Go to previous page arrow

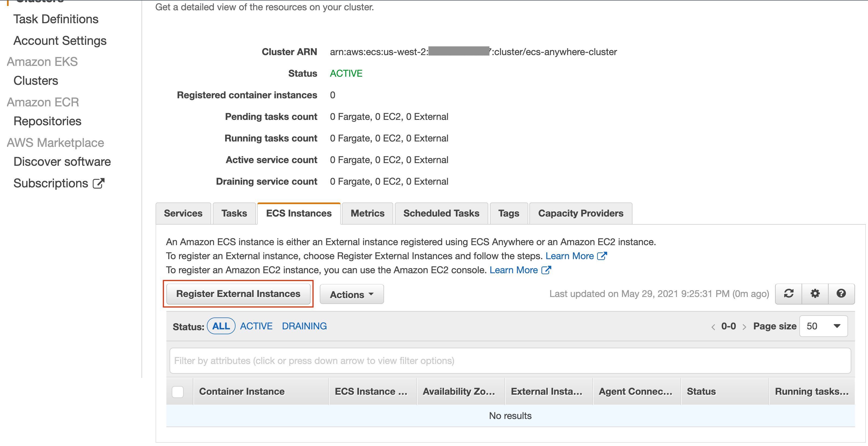(713, 327)
